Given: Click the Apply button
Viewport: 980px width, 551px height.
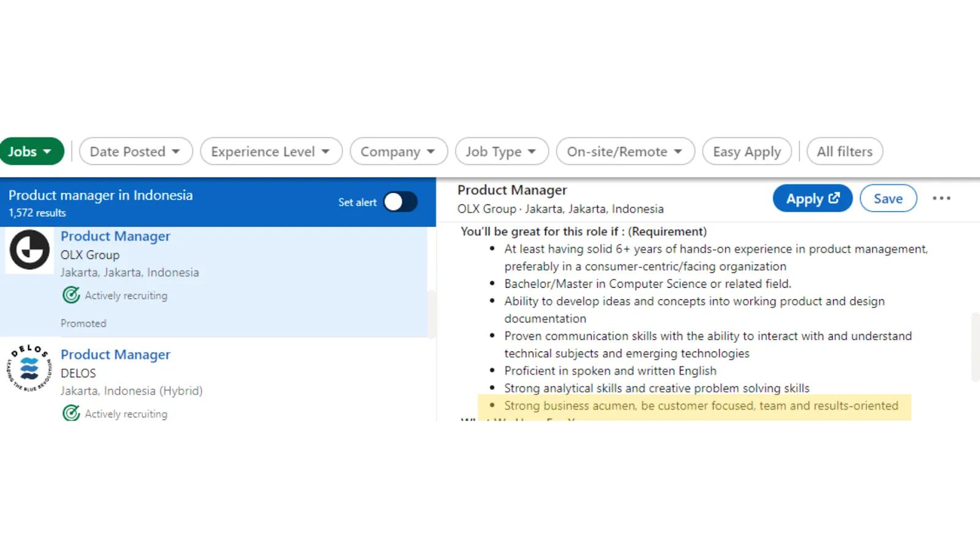Looking at the screenshot, I should (x=812, y=198).
